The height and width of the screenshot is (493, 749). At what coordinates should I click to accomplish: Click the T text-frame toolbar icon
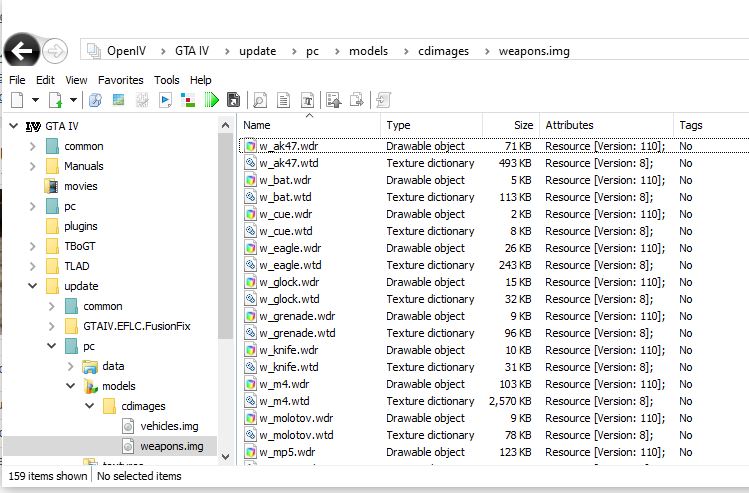(x=308, y=100)
